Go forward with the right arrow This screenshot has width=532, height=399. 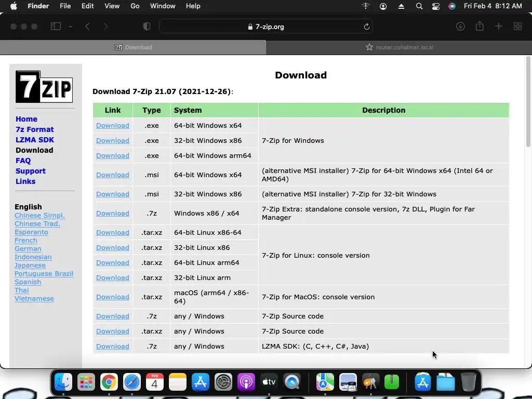[x=106, y=26]
